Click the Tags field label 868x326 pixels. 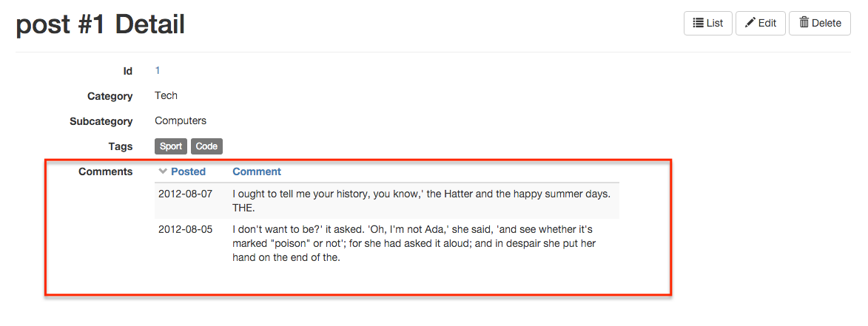pyautogui.click(x=120, y=146)
